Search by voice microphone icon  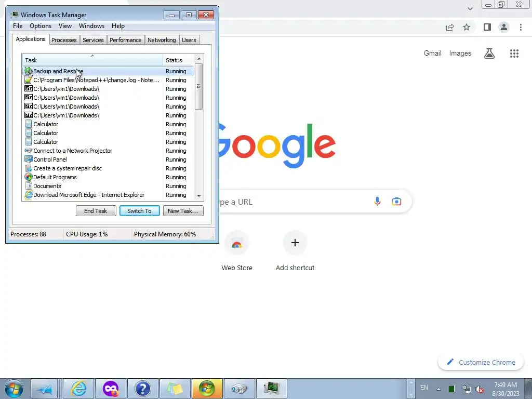click(377, 202)
